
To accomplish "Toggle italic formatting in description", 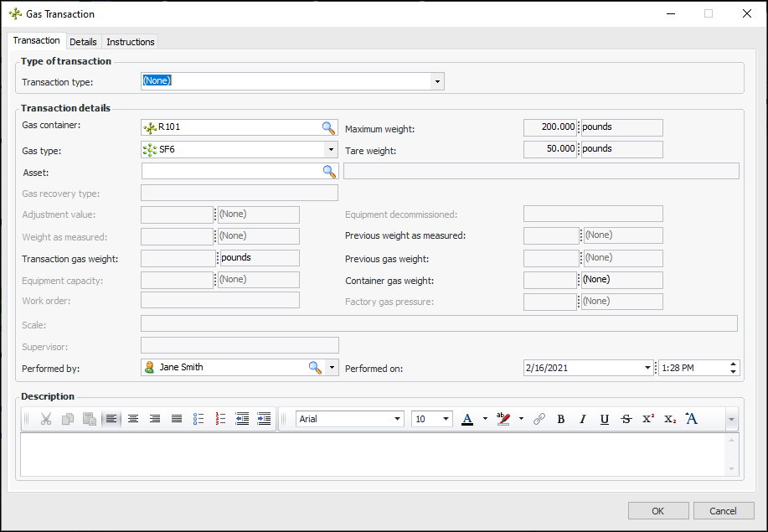I will click(x=582, y=419).
